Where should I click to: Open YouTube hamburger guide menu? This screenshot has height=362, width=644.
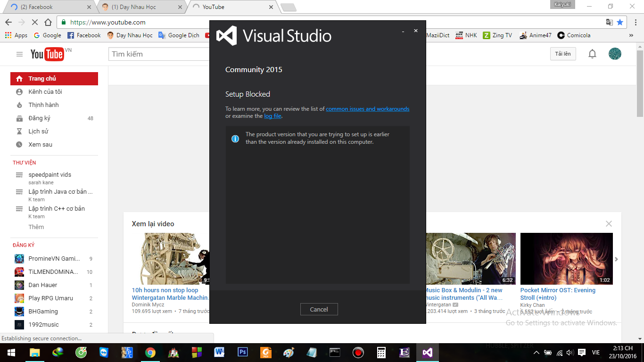[x=19, y=54]
